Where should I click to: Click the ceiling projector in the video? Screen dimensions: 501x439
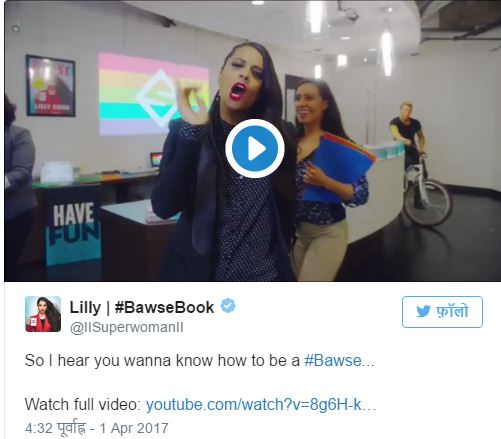(x=344, y=17)
